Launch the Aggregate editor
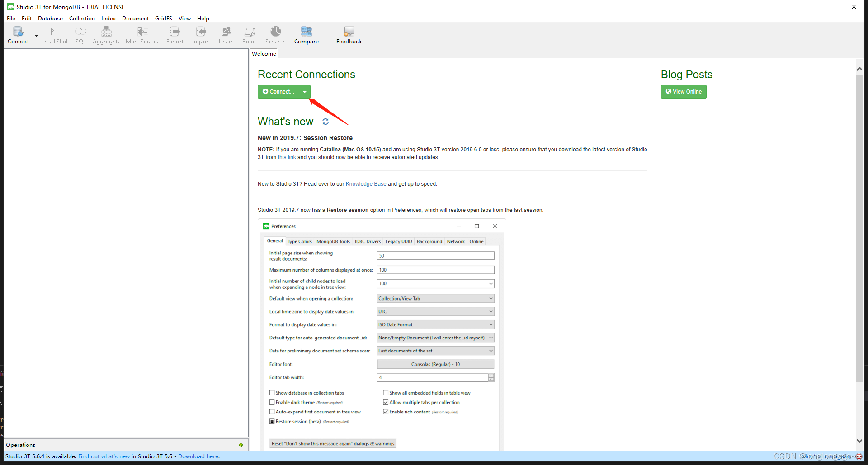This screenshot has width=868, height=465. [x=107, y=35]
